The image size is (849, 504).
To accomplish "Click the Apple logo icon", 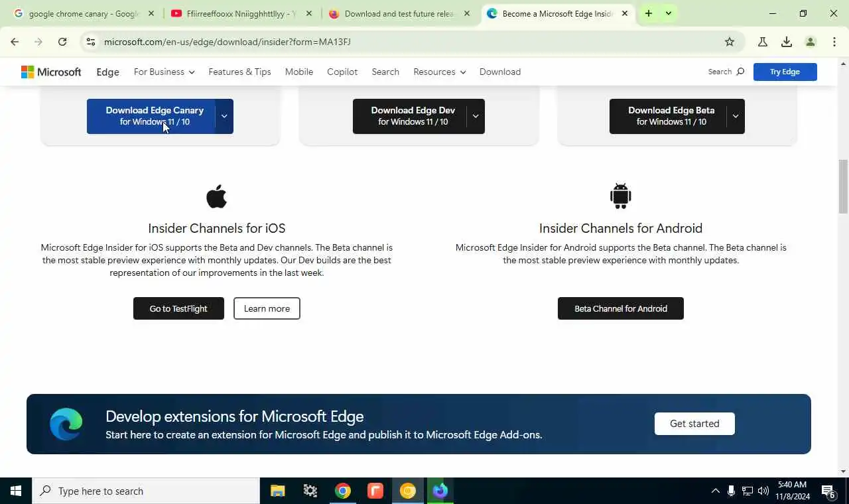I will coord(216,196).
